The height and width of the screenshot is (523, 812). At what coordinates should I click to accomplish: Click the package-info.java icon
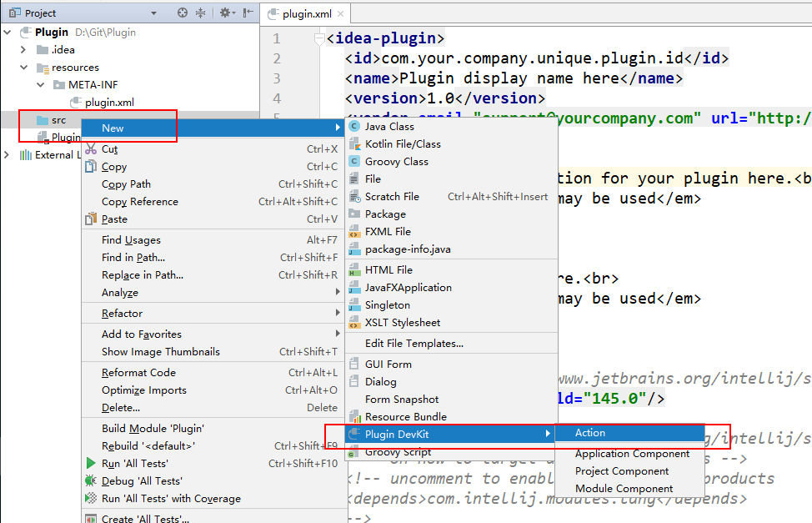pos(354,249)
